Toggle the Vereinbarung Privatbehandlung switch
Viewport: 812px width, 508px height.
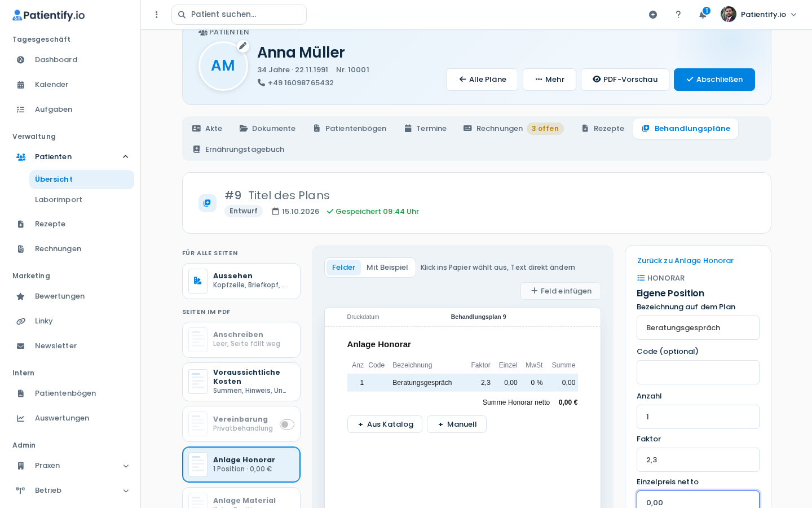(x=287, y=424)
